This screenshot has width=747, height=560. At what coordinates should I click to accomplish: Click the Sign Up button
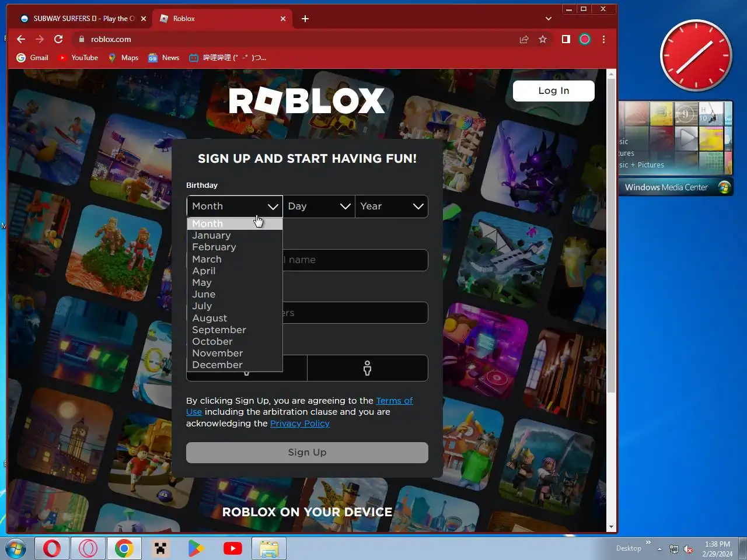click(307, 453)
